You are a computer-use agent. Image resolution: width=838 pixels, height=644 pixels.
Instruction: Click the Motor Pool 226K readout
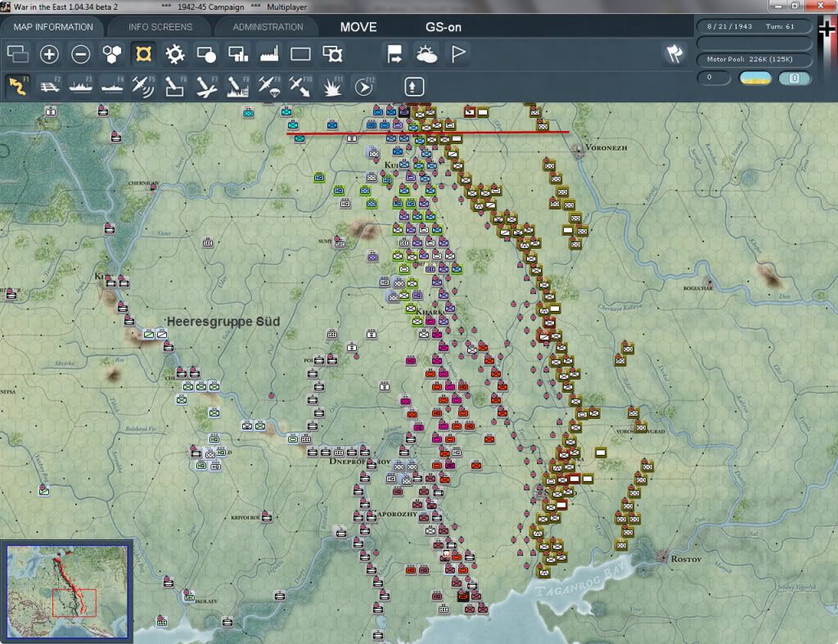(x=753, y=59)
